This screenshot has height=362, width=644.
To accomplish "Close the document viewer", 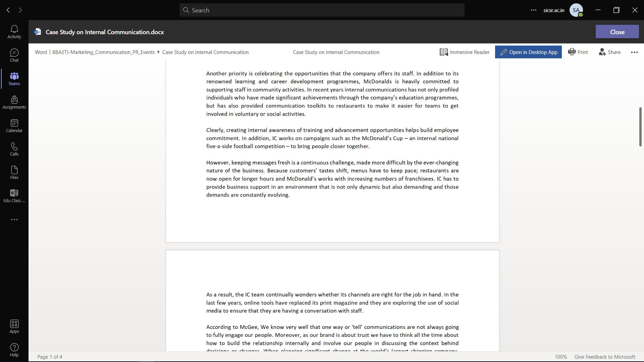I will [617, 32].
